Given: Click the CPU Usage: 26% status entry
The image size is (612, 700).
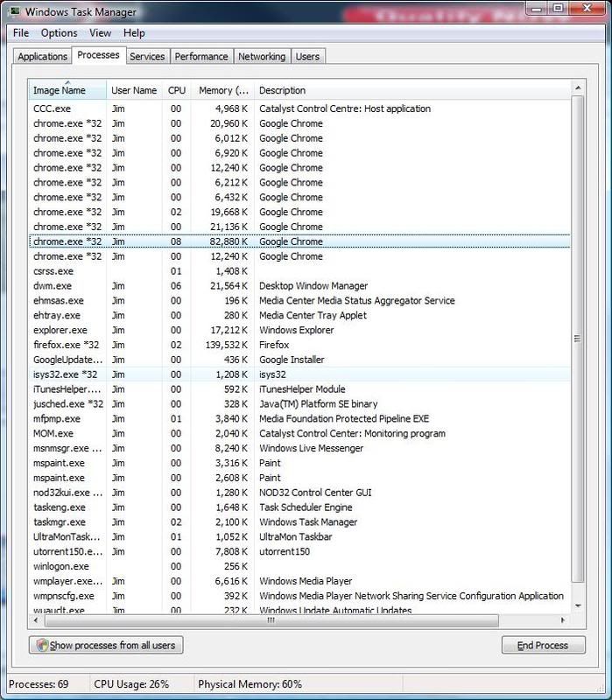Looking at the screenshot, I should point(131,684).
